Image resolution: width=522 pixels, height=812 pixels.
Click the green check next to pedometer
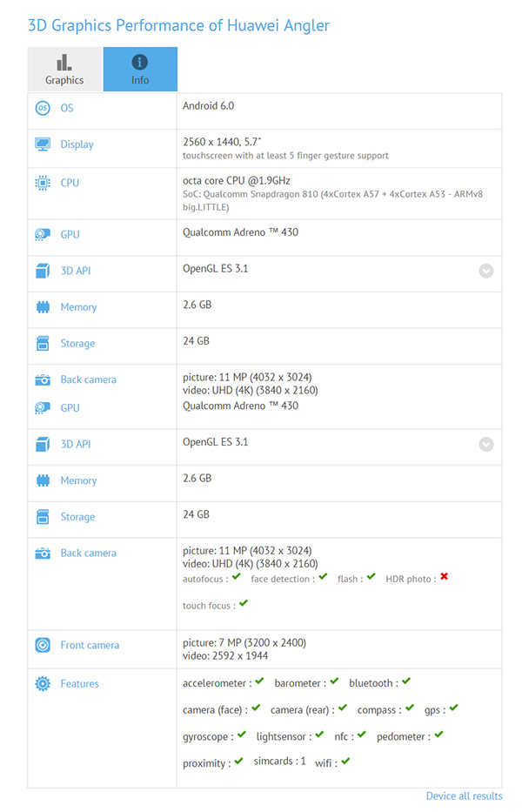[x=438, y=735]
